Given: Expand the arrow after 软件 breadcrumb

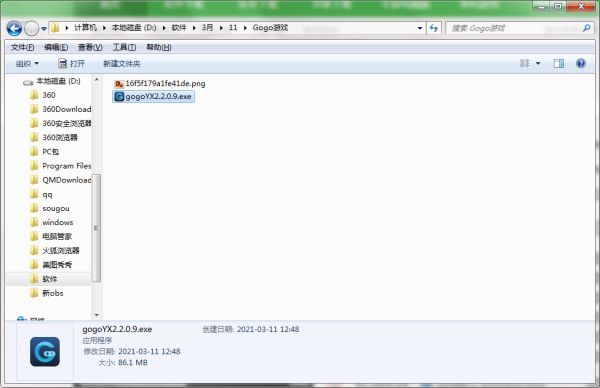Looking at the screenshot, I should 194,28.
